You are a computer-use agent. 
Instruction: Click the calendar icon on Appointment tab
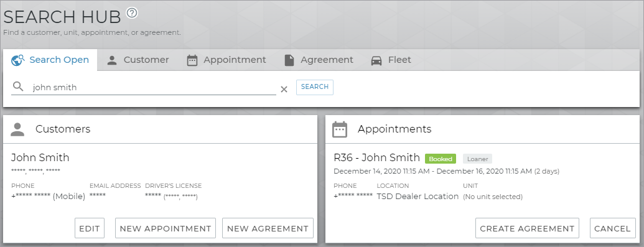[x=192, y=60]
